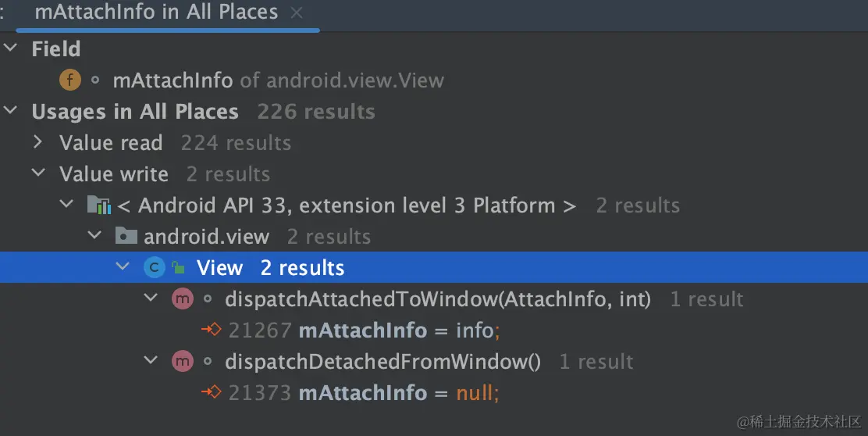Expand the Value read results

pyautogui.click(x=38, y=142)
